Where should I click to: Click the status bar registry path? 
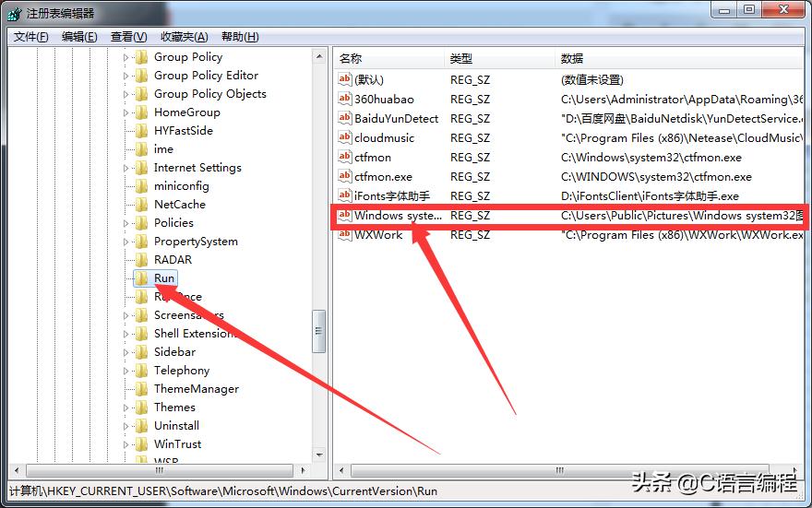[x=223, y=490]
